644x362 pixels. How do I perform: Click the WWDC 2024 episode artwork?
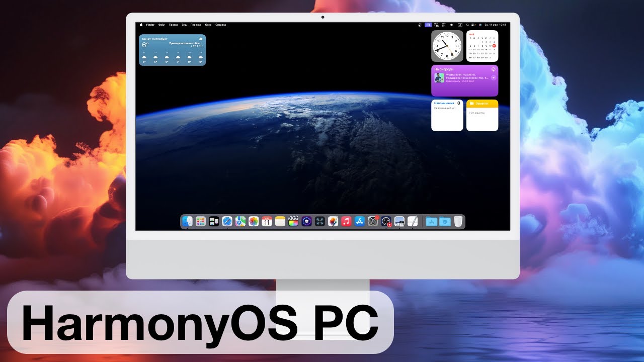pyautogui.click(x=439, y=78)
